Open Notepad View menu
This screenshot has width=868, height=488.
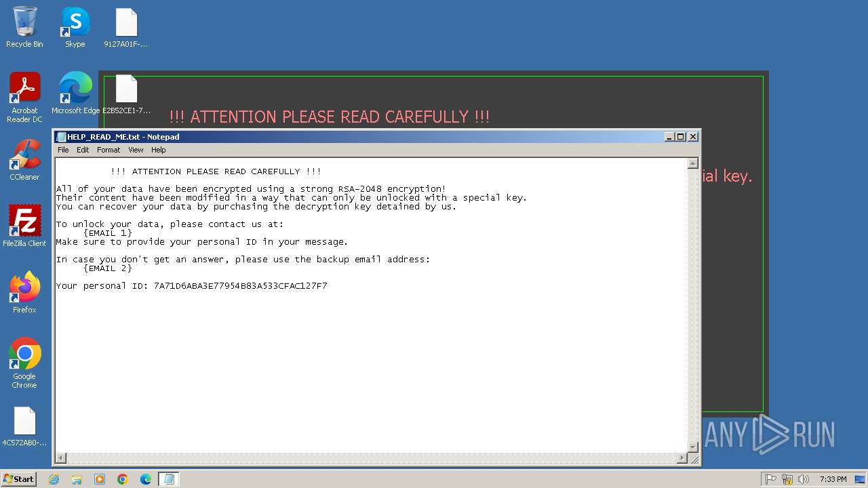click(x=136, y=150)
